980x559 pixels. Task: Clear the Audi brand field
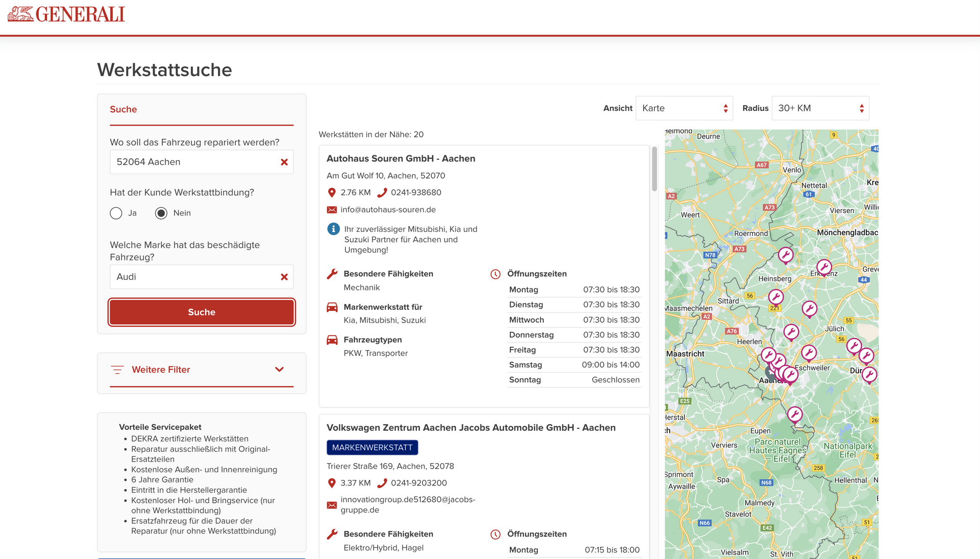click(284, 277)
